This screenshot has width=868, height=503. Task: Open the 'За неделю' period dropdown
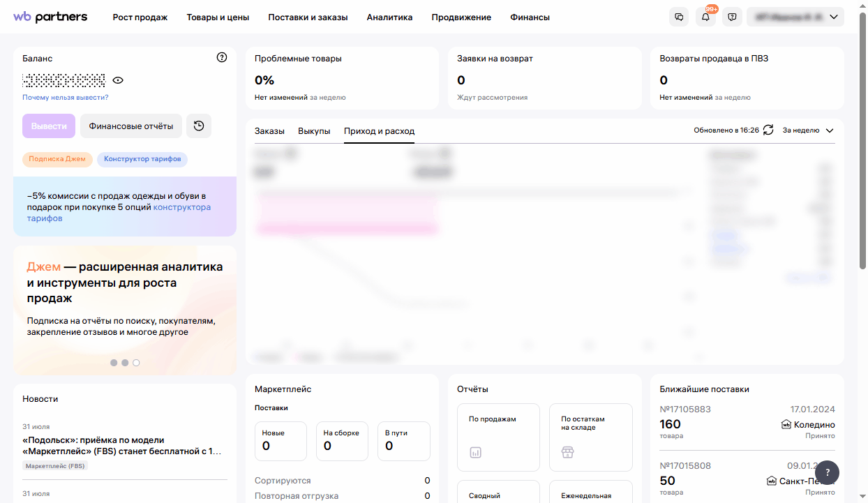pos(808,130)
